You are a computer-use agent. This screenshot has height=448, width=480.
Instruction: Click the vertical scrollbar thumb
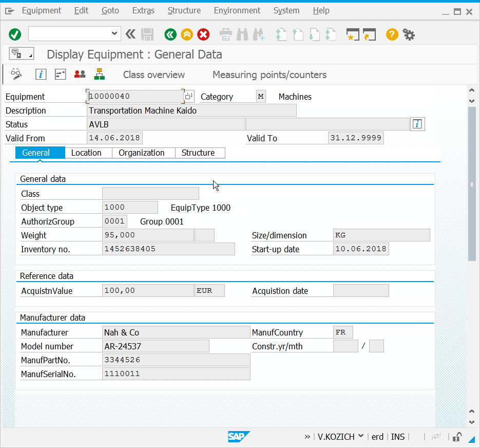tap(472, 184)
